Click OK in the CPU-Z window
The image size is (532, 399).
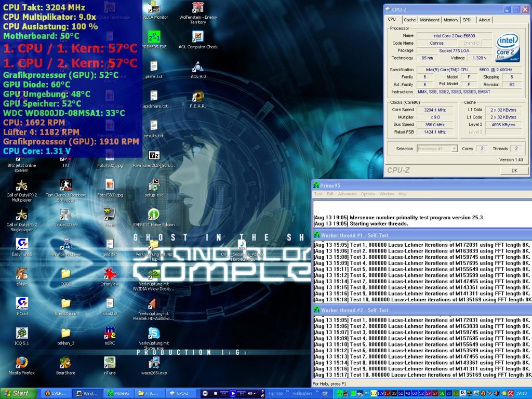(x=514, y=170)
